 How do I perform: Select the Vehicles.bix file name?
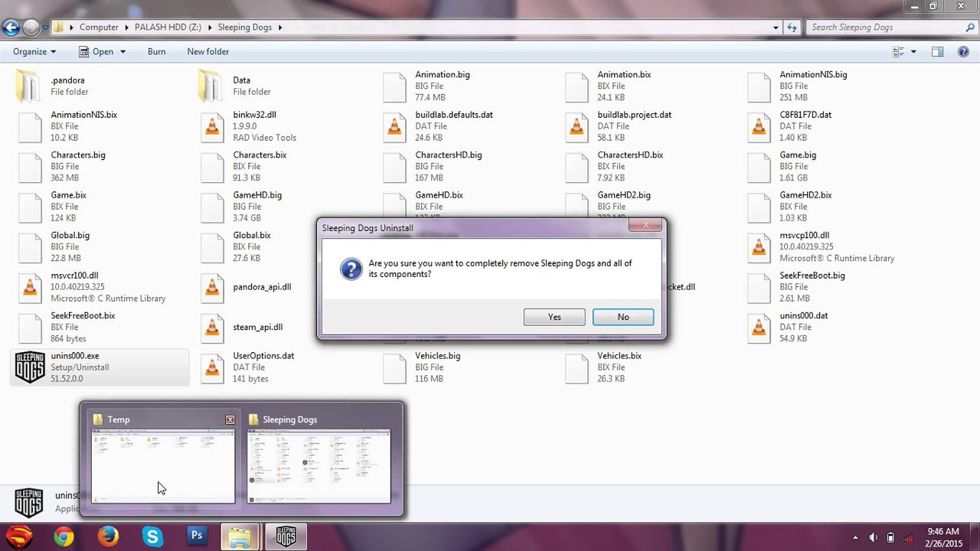[619, 356]
